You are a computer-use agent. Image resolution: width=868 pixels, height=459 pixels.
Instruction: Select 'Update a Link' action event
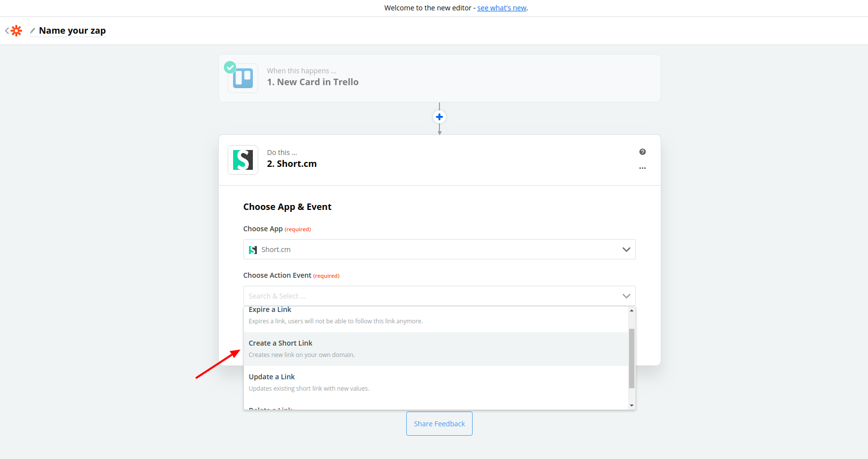[436, 383]
